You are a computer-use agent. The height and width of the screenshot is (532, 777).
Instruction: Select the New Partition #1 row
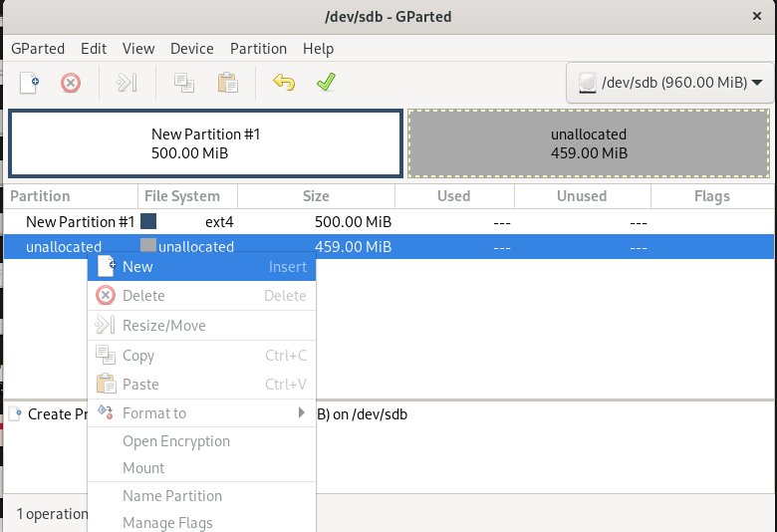click(x=80, y=221)
